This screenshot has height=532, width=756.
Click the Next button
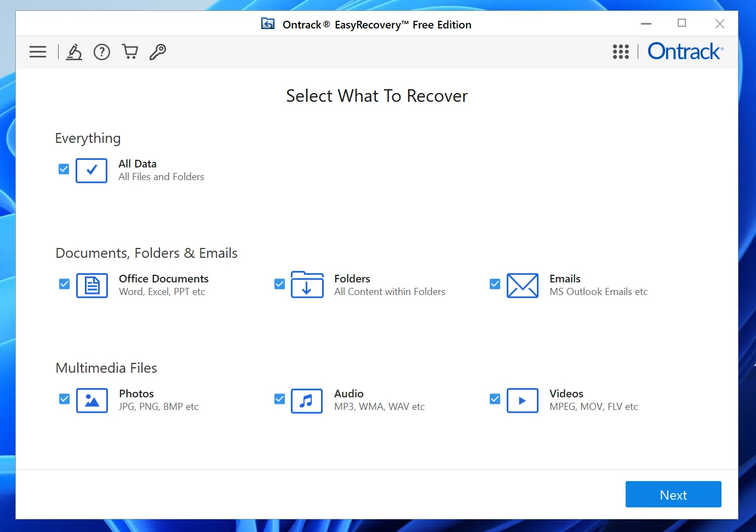click(x=673, y=495)
